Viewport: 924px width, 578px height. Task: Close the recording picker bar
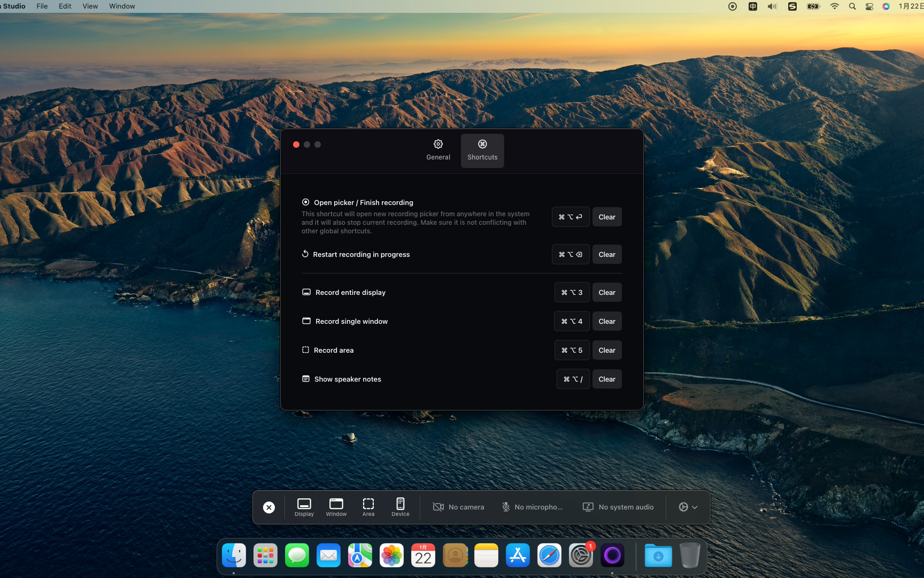(269, 507)
